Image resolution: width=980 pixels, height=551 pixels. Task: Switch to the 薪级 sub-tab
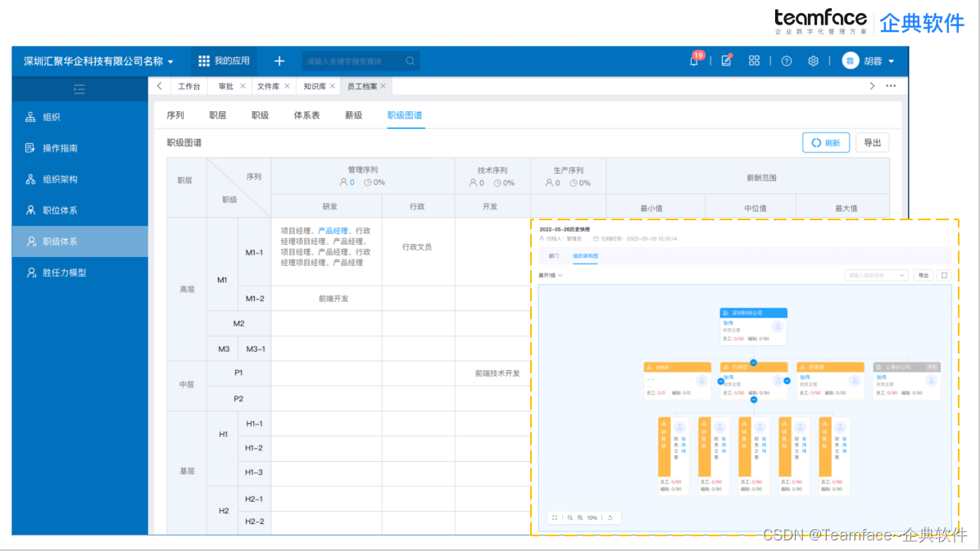(x=354, y=115)
